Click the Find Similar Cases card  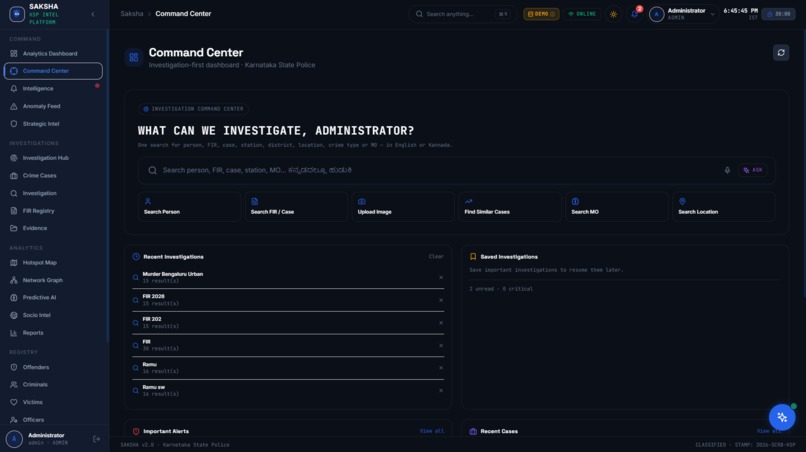coord(510,207)
